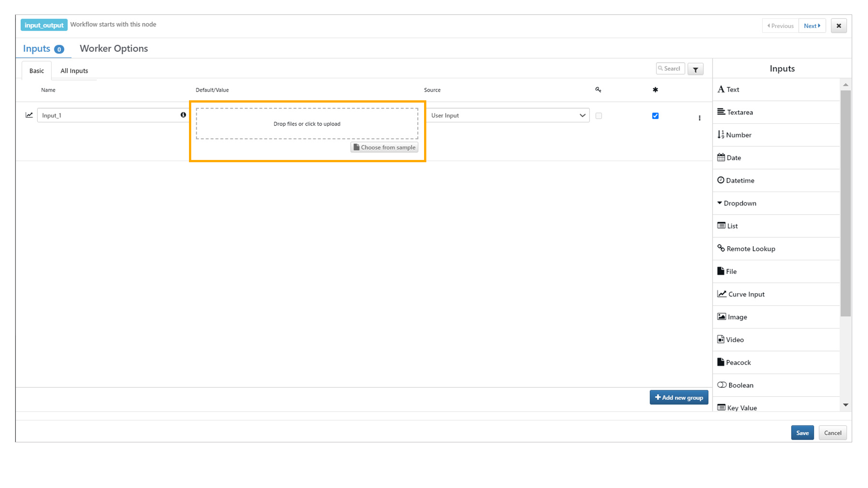Open the row options menu with three dots

[x=700, y=118]
